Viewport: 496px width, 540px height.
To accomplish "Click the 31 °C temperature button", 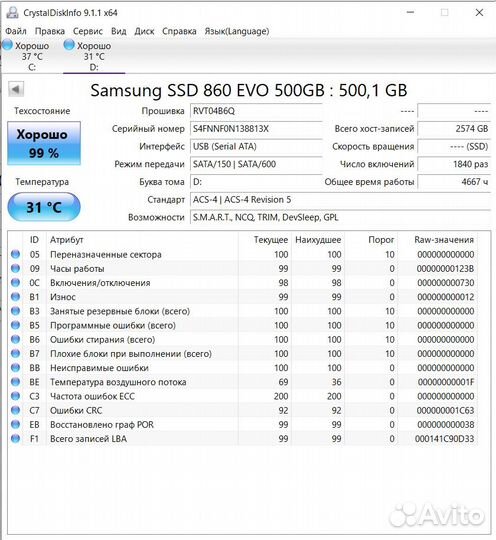I will [44, 207].
